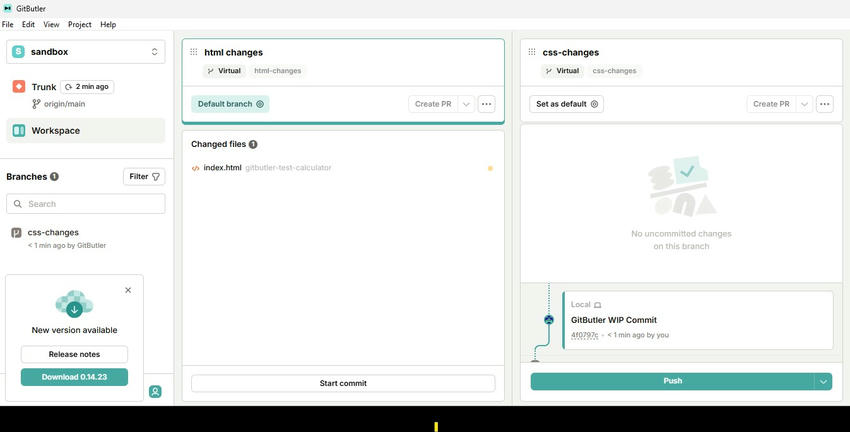
Task: Click Create PR on css-changes lane
Action: (x=771, y=104)
